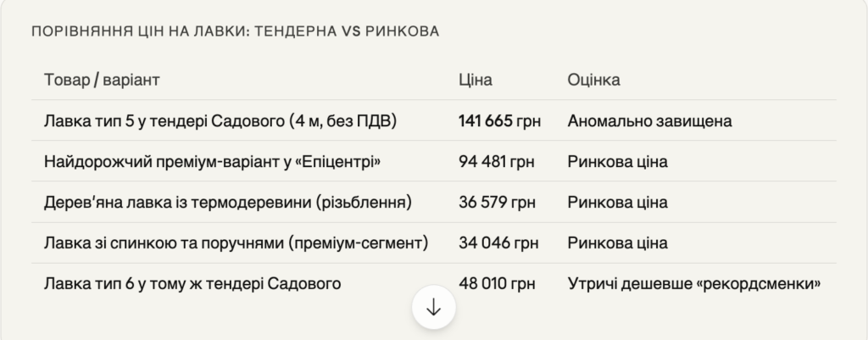This screenshot has width=868, height=340.
Task: Click the price 34 046 грн
Action: 496,243
